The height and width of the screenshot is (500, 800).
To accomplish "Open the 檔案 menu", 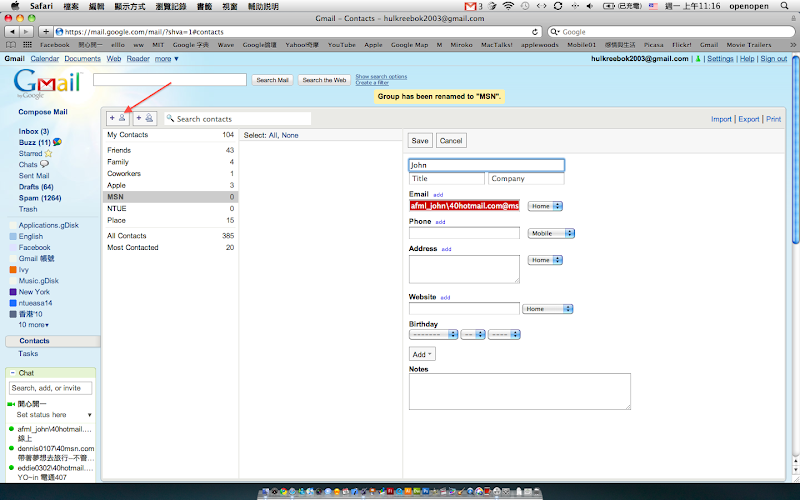I will pos(71,6).
